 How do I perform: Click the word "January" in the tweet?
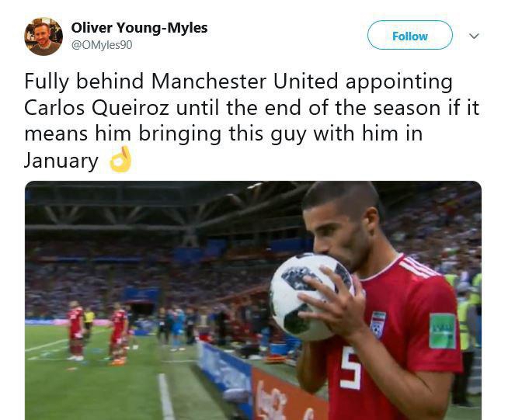pos(61,160)
